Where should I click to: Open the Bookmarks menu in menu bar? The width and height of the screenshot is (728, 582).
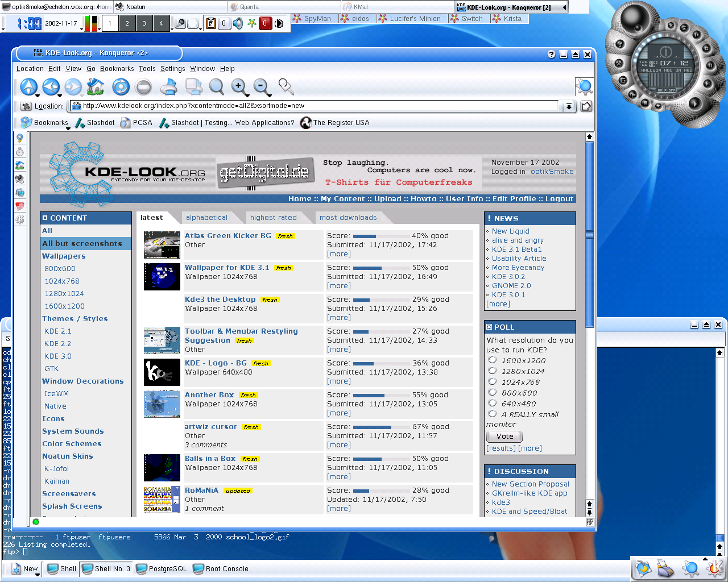[x=117, y=69]
